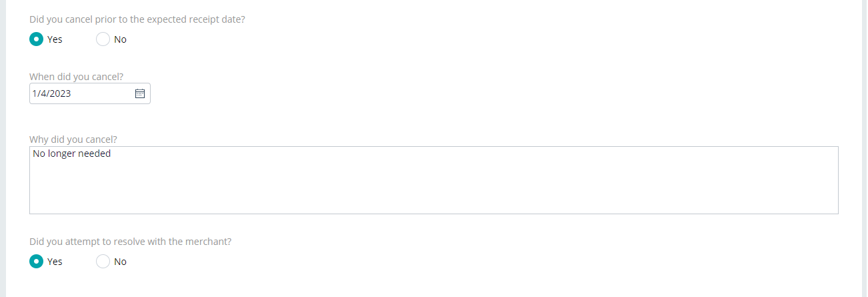Screen dimensions: 868x297
Task: Click the 'No longer needed' text
Action: pyautogui.click(x=71, y=154)
